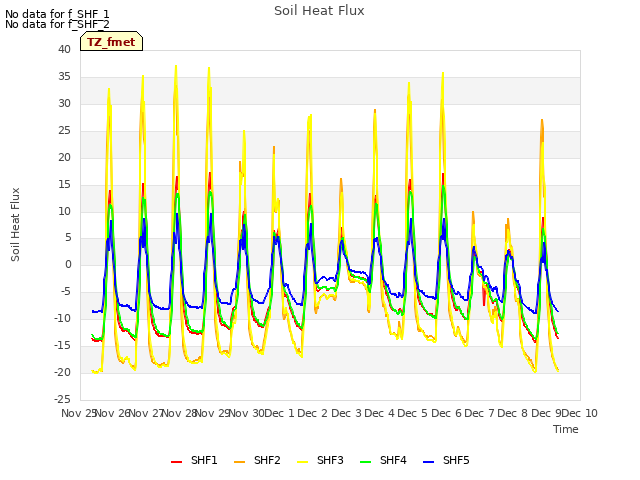Select the SHF5 legend label
Screen dimensions: 640x480
[456, 460]
